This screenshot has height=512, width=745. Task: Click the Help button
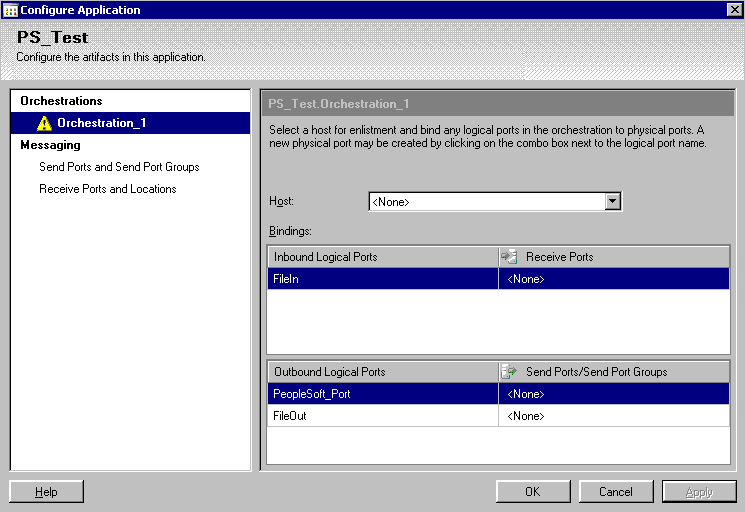click(46, 492)
